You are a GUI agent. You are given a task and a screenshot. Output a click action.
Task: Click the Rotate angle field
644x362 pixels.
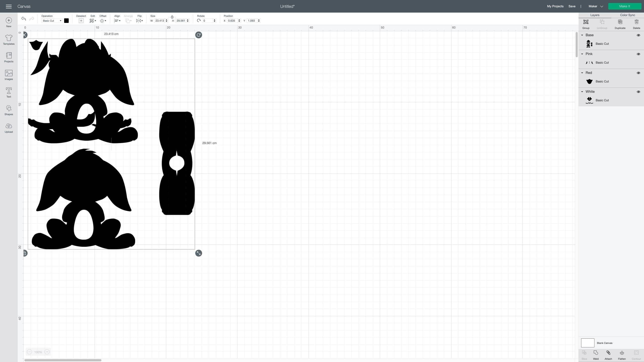(x=208, y=21)
